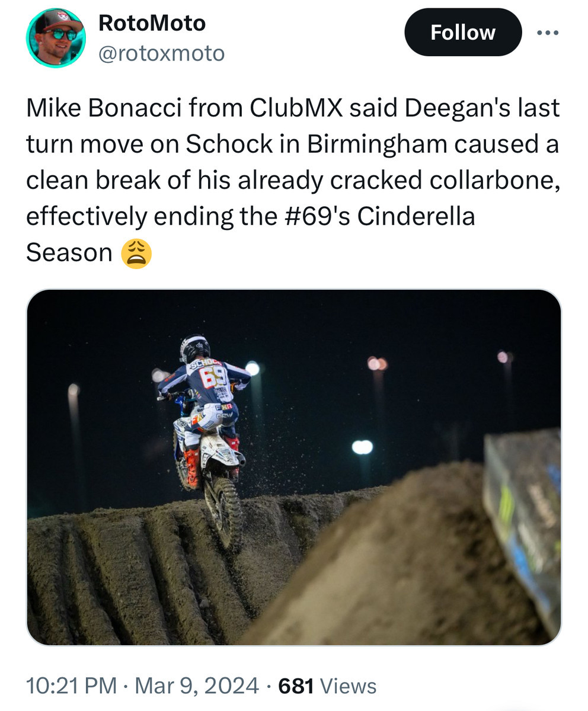The height and width of the screenshot is (711, 588).
Task: Click the Mar 9, 2024 date
Action: [197, 686]
